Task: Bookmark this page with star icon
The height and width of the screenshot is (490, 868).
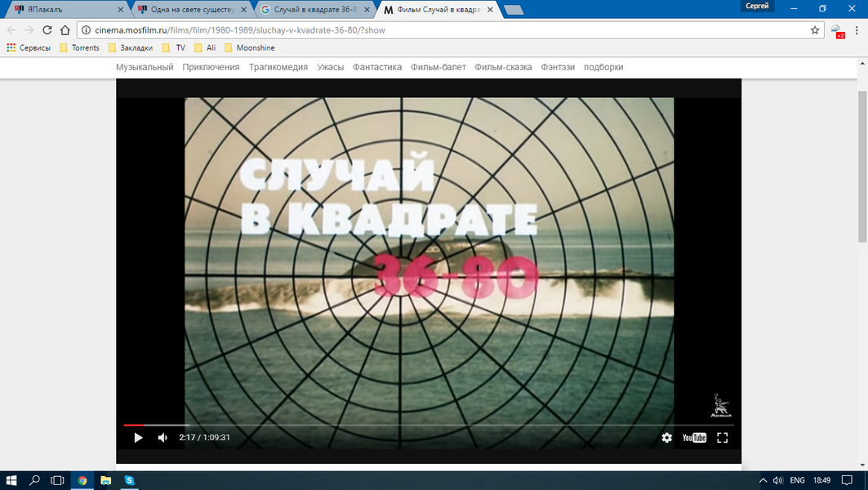Action: point(815,30)
